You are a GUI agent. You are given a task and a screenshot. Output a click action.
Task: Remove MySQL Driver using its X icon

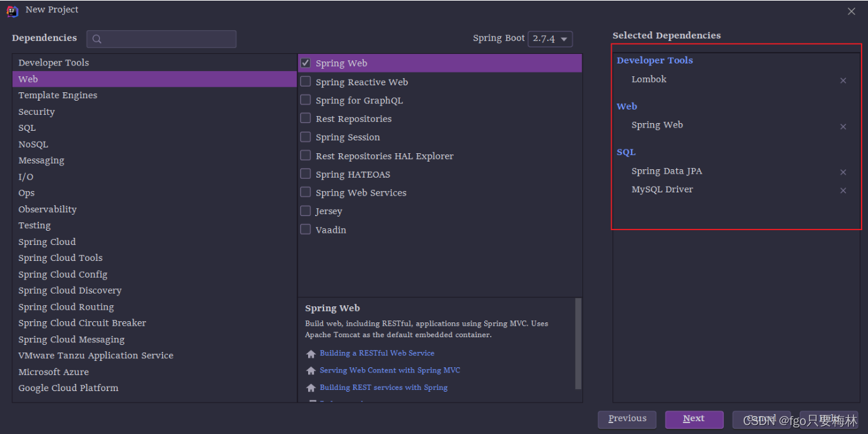[x=843, y=191]
